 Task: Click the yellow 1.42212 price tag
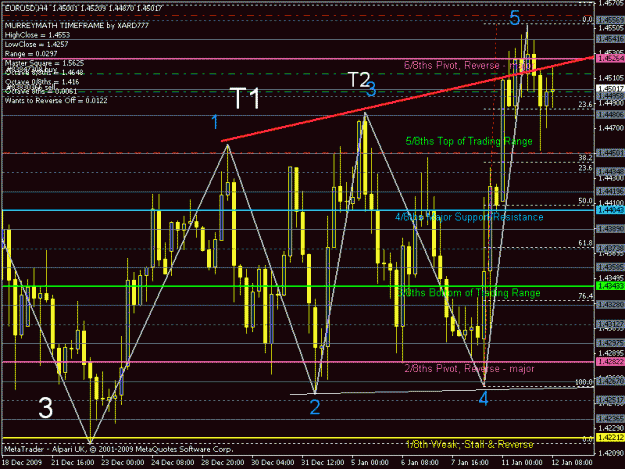pos(610,438)
